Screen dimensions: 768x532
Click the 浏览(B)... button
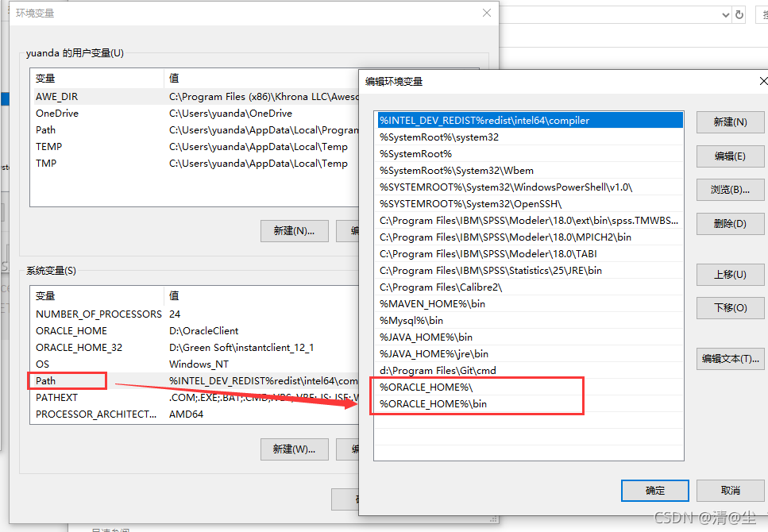730,190
